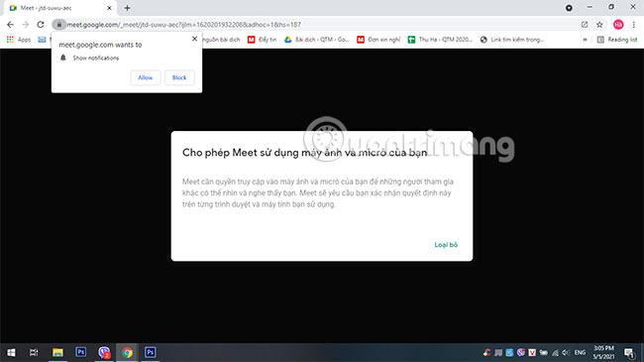The image size is (644, 362).
Task: Select the Meet jtd-suwu-aec tab
Action: [59, 8]
